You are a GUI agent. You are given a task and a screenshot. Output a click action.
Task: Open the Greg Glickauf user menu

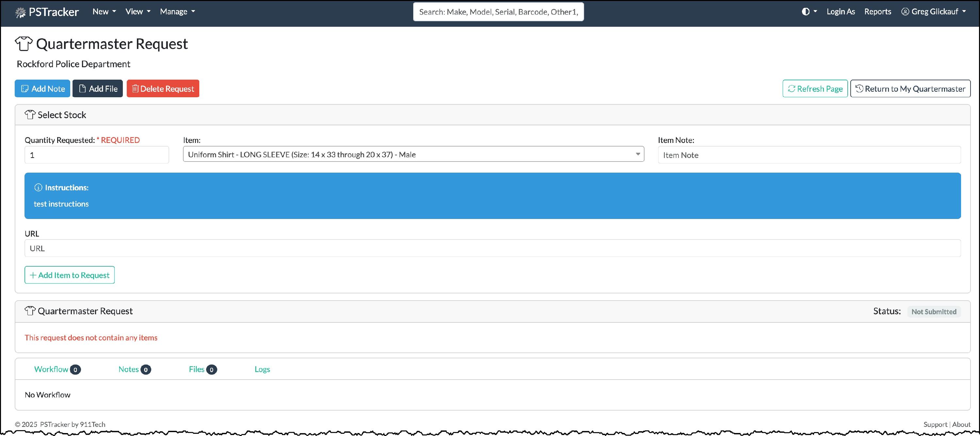click(x=934, y=12)
